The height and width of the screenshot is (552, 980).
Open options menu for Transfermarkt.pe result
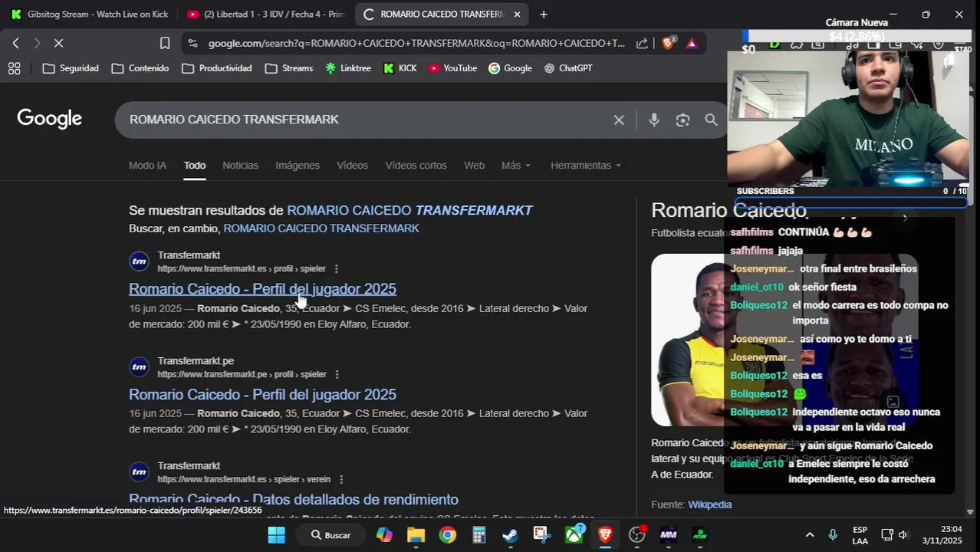point(337,375)
